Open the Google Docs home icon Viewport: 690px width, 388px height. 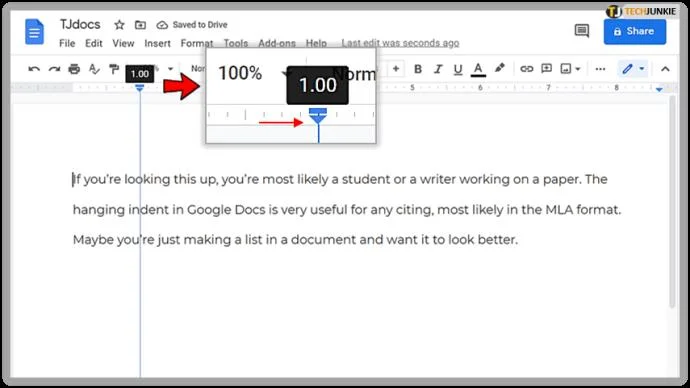(34, 32)
